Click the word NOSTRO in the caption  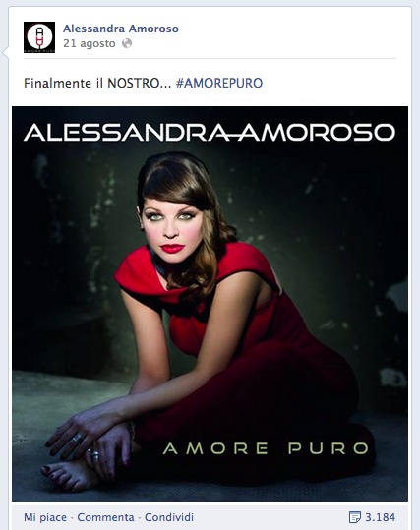pos(140,84)
